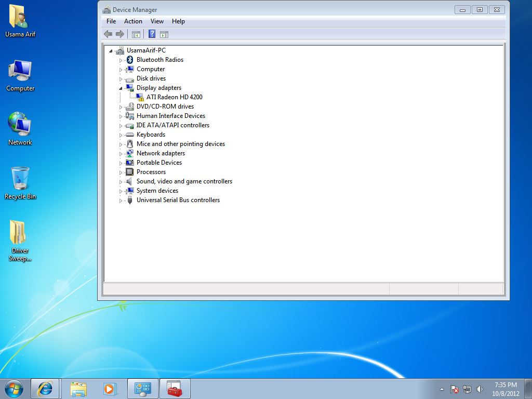The image size is (532, 399).
Task: Open the Action menu
Action: [133, 21]
